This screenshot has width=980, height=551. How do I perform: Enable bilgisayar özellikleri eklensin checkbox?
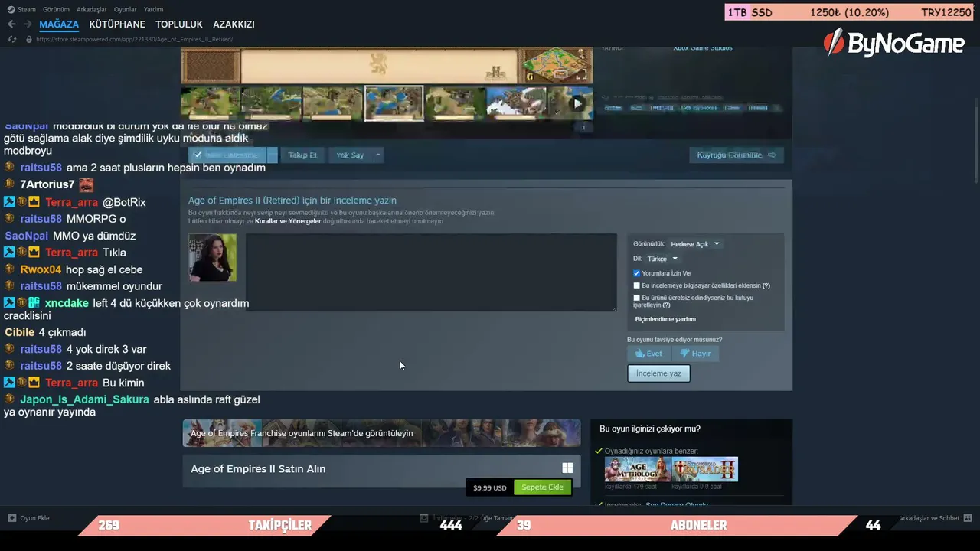click(x=636, y=285)
